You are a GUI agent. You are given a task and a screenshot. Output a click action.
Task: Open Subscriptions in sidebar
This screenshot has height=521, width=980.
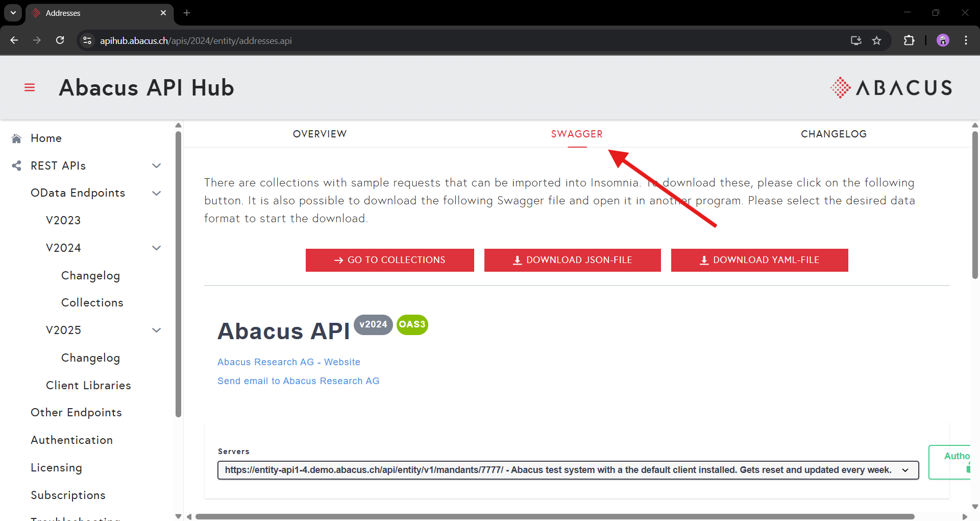pyautogui.click(x=68, y=495)
